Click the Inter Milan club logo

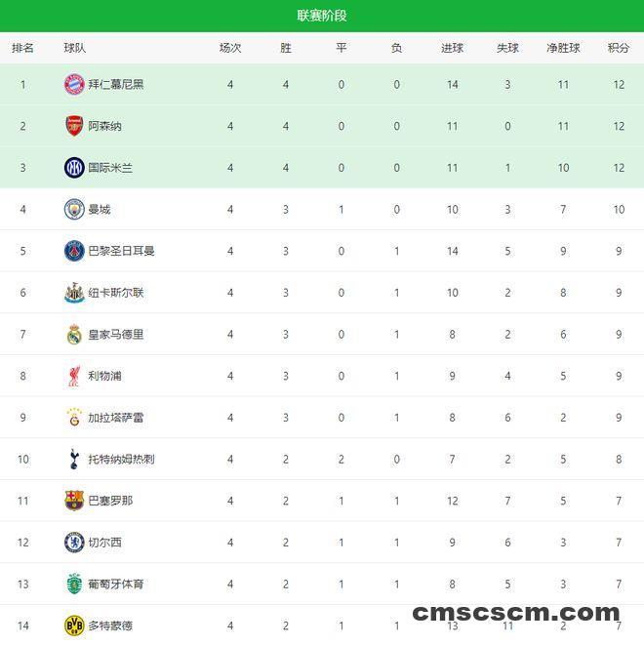74,168
